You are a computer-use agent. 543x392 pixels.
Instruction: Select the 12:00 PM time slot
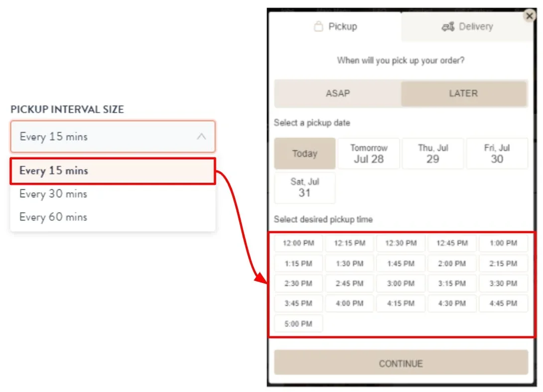pyautogui.click(x=298, y=243)
